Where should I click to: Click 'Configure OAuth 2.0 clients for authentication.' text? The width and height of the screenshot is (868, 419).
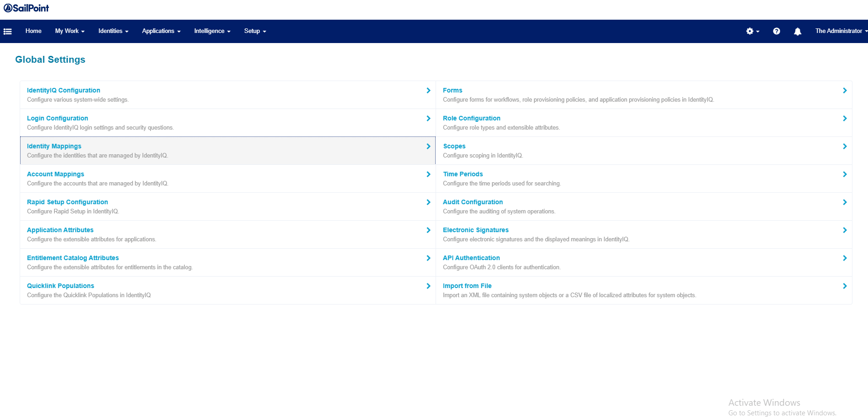501,267
